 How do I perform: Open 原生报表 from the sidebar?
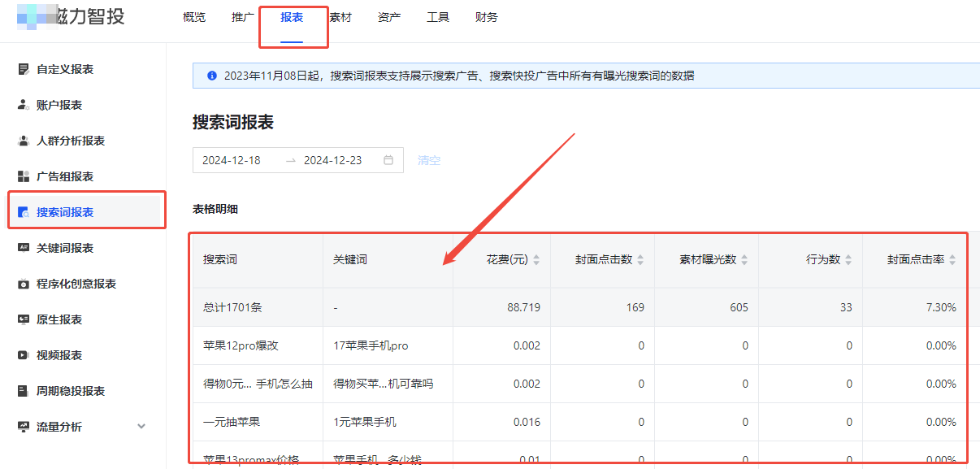(24, 319)
